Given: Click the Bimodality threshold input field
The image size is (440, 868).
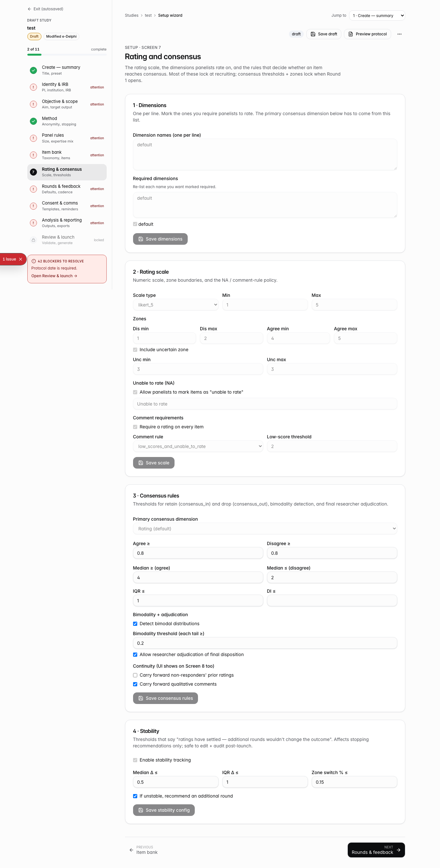Looking at the screenshot, I should click(x=265, y=643).
